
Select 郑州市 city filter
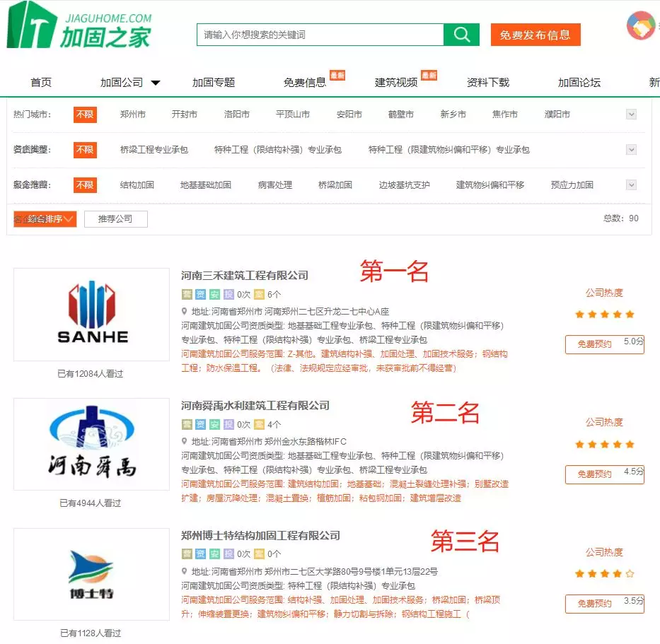coord(132,115)
